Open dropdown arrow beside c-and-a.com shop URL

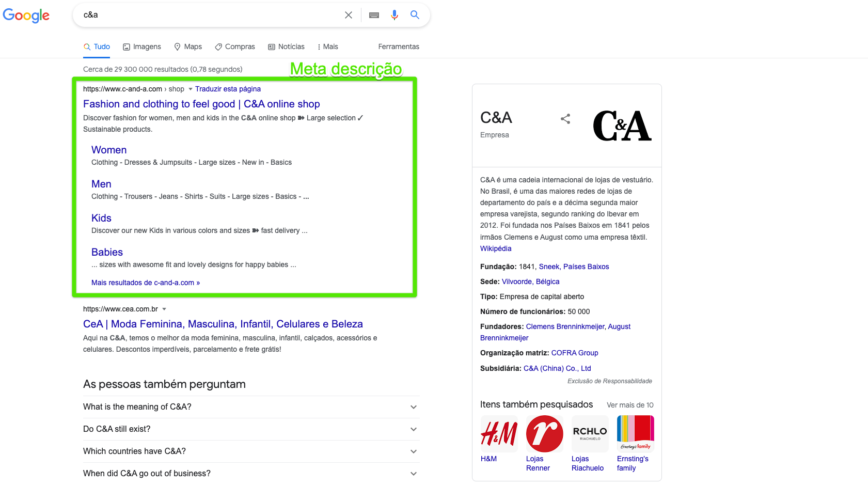(x=190, y=89)
